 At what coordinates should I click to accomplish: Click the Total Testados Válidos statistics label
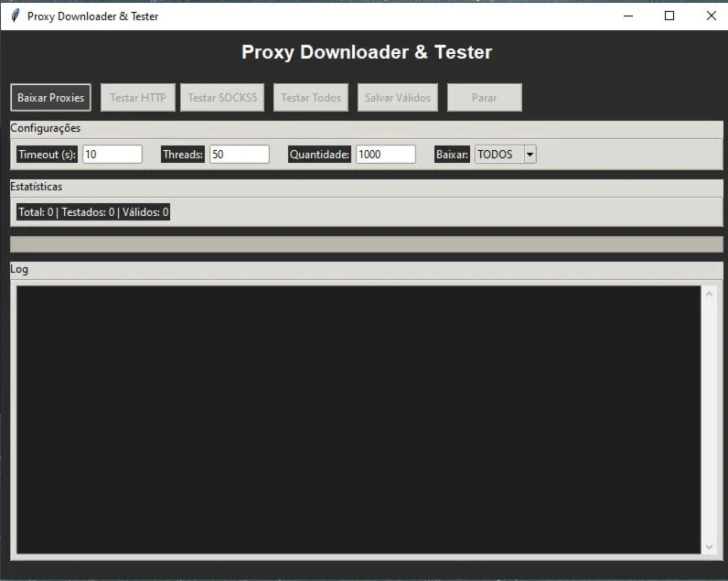click(93, 212)
